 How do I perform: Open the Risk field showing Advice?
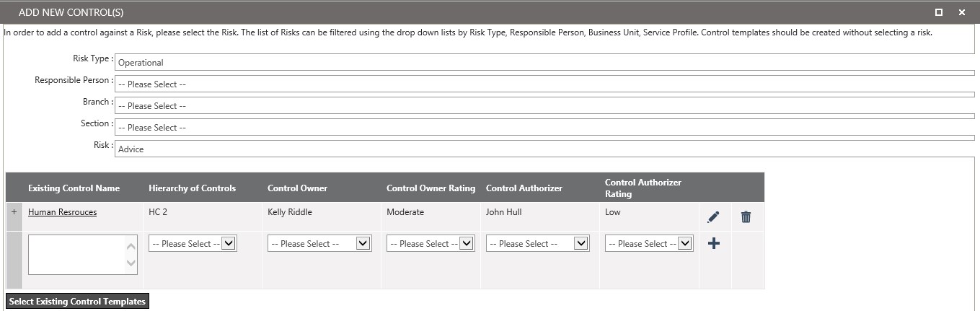544,149
